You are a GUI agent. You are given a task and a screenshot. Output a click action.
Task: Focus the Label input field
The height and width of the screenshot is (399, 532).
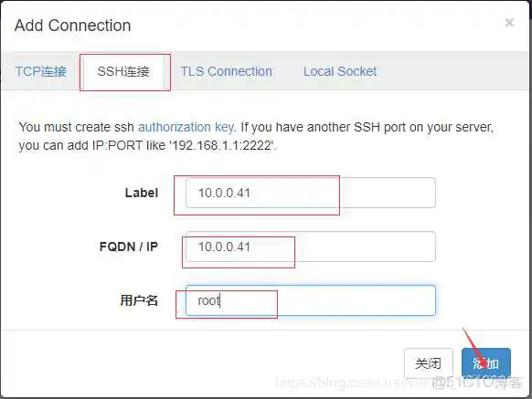pyautogui.click(x=311, y=193)
